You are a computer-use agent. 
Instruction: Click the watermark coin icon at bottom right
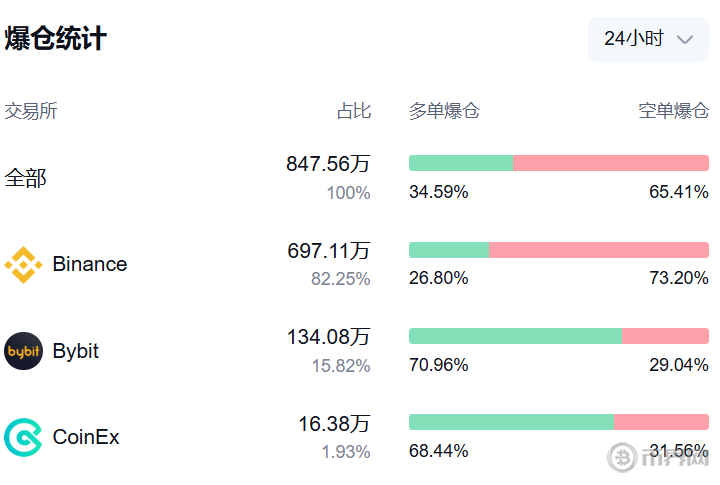622,457
